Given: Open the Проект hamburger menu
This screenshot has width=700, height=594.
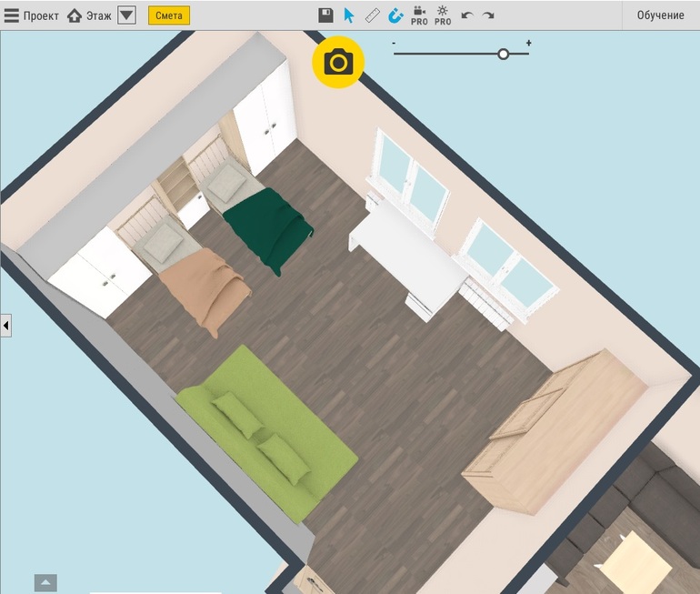Looking at the screenshot, I should (x=32, y=15).
